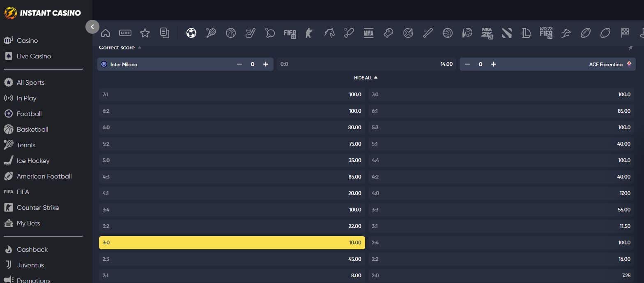
Task: Select the volleyball icon
Action: [447, 33]
